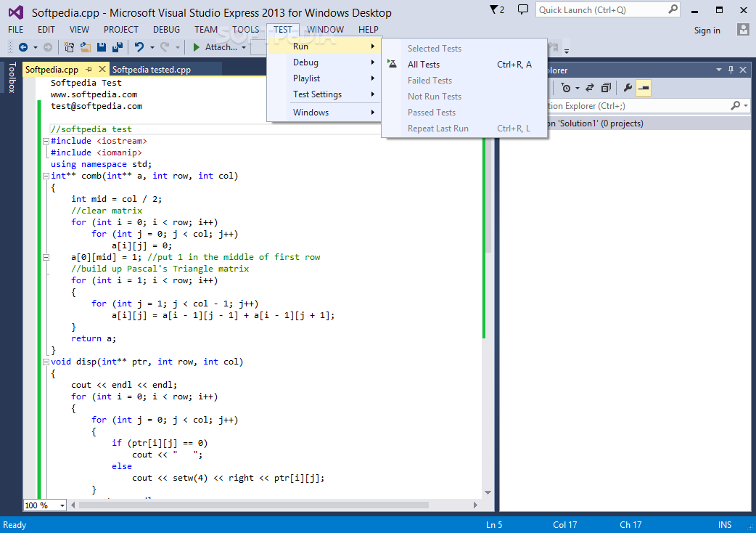Image resolution: width=756 pixels, height=533 pixels.
Task: Toggle auto-hide pin on Solution Explorer
Action: [x=731, y=70]
